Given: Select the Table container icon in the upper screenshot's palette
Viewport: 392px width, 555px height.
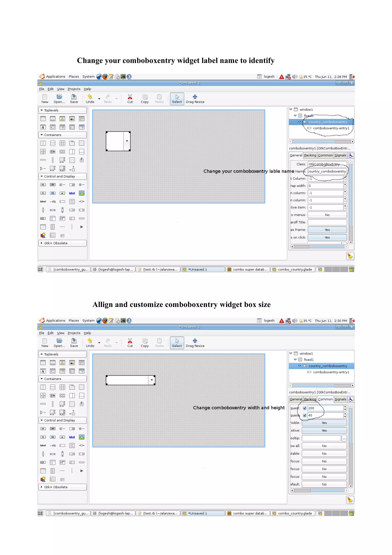Looking at the screenshot, I should coord(62,143).
